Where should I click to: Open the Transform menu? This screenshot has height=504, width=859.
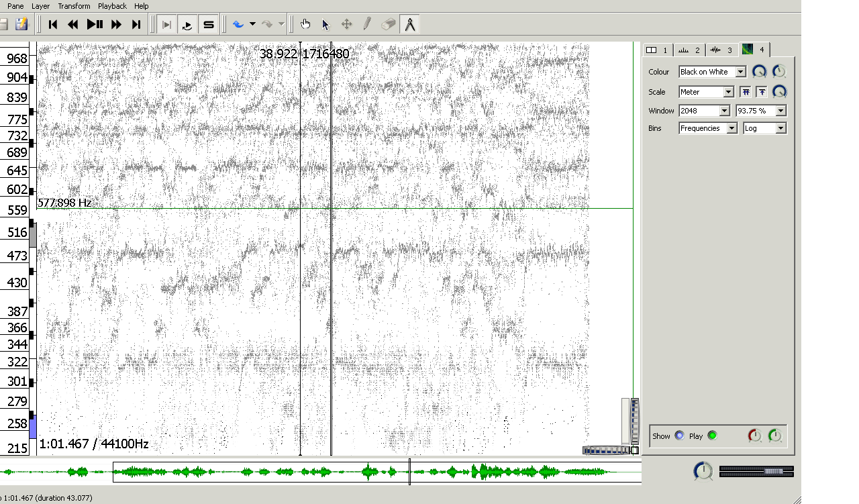pos(74,6)
